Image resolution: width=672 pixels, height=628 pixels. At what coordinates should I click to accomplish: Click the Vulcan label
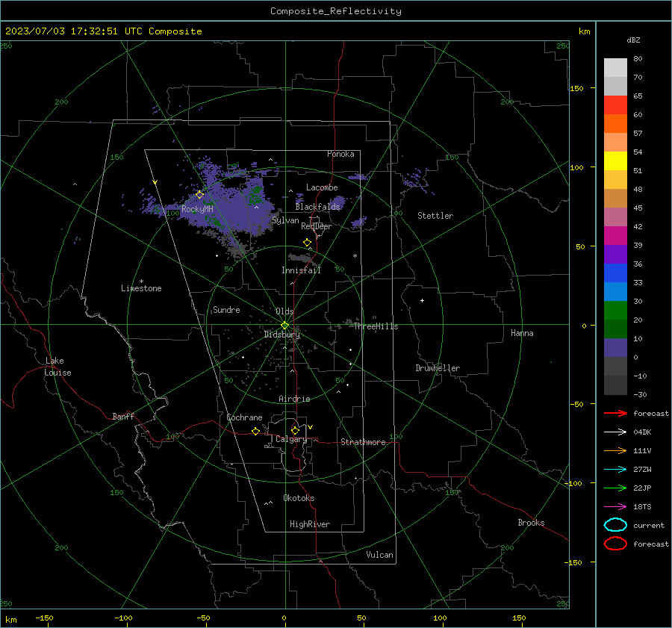pos(380,555)
